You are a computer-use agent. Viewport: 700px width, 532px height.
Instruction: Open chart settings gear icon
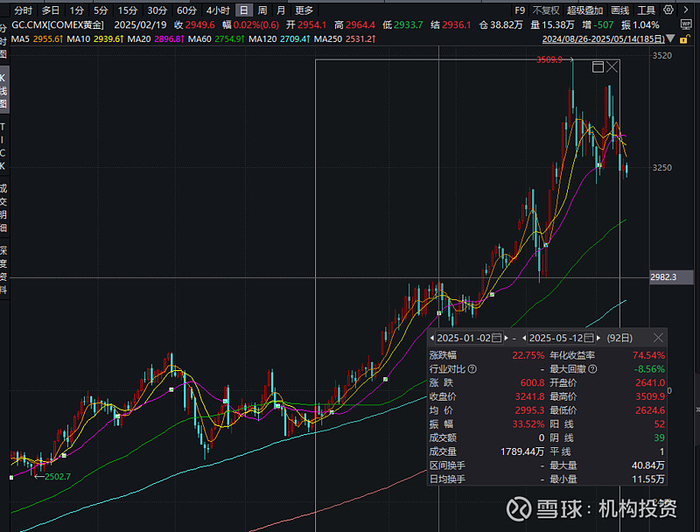click(x=668, y=10)
